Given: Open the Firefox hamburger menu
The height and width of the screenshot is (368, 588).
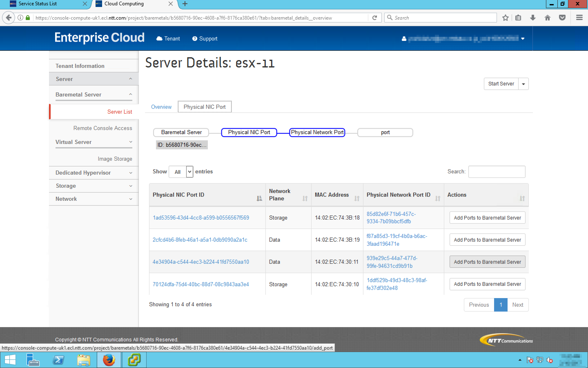Looking at the screenshot, I should 579,18.
